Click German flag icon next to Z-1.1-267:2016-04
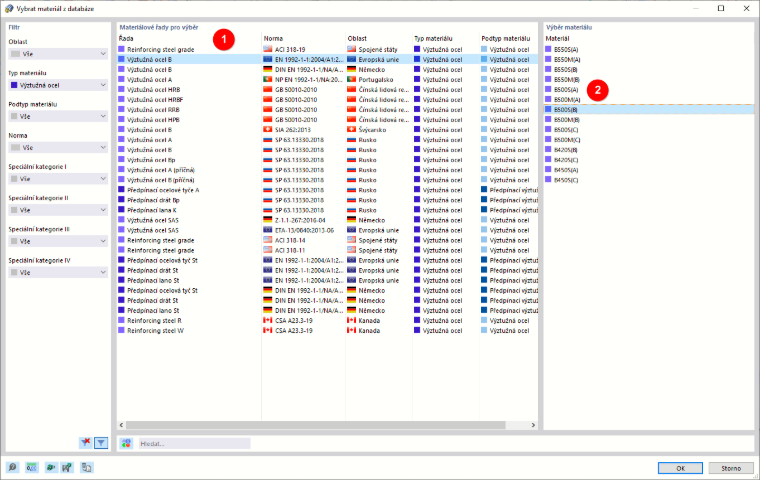Screen dimensions: 760x480 (268, 220)
